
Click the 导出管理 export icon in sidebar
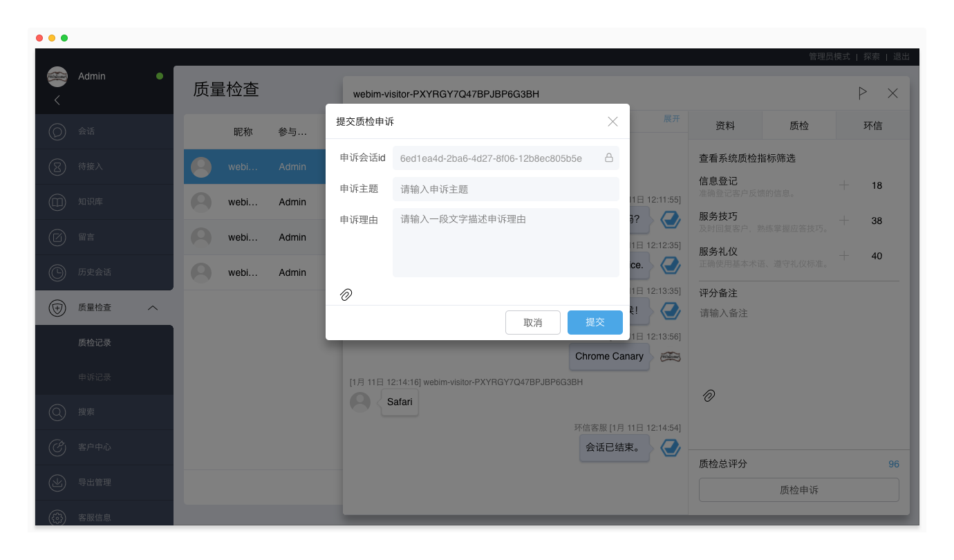(x=57, y=483)
